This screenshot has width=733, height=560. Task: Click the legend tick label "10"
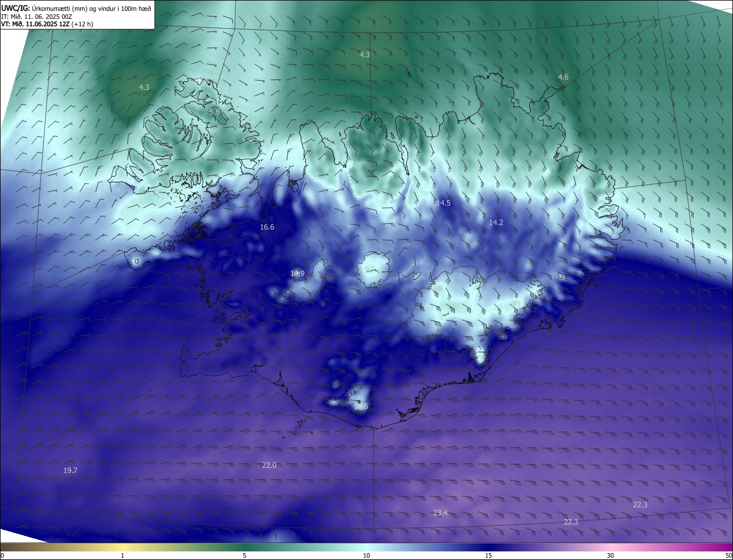pyautogui.click(x=366, y=555)
